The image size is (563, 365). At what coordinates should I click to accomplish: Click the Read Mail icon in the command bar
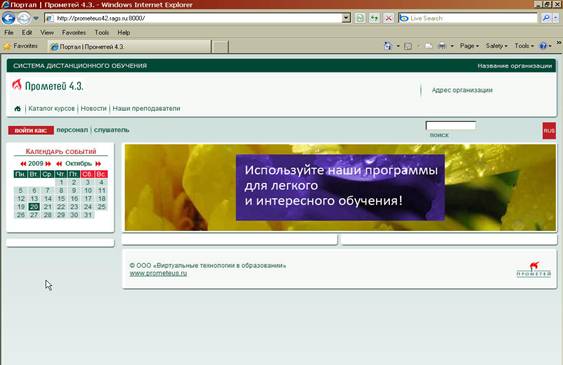click(428, 46)
